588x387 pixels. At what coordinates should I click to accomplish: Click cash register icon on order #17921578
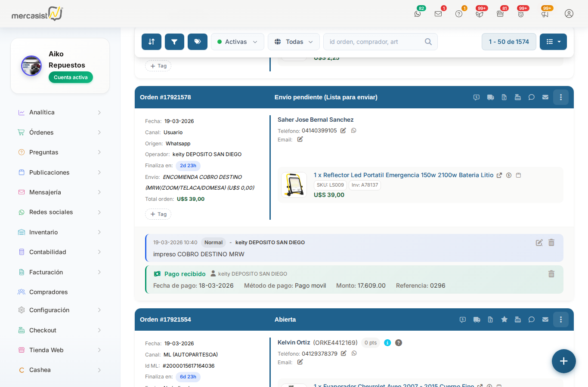(x=518, y=97)
